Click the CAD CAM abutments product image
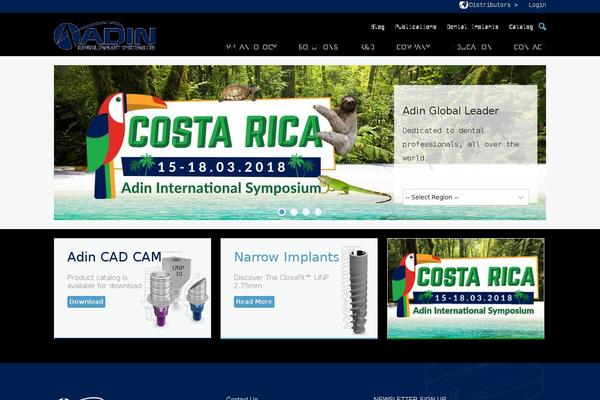 click(177, 292)
